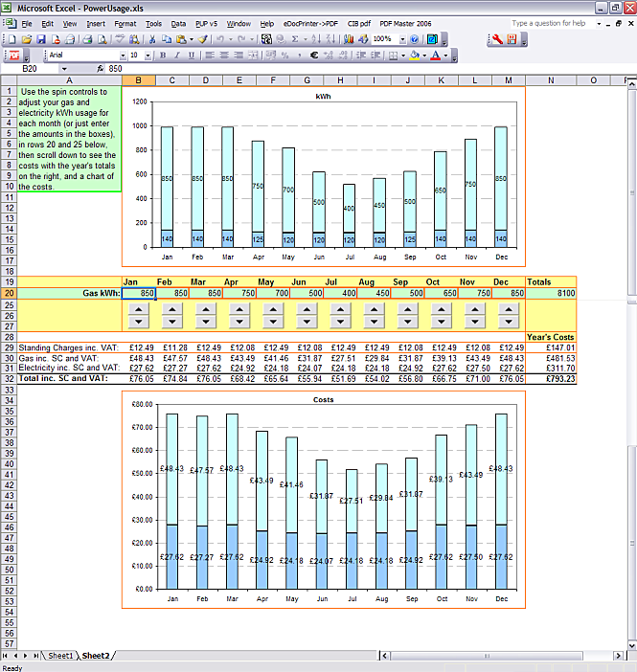Open the Name Box dropdown arrow
637x672 pixels.
(64, 69)
